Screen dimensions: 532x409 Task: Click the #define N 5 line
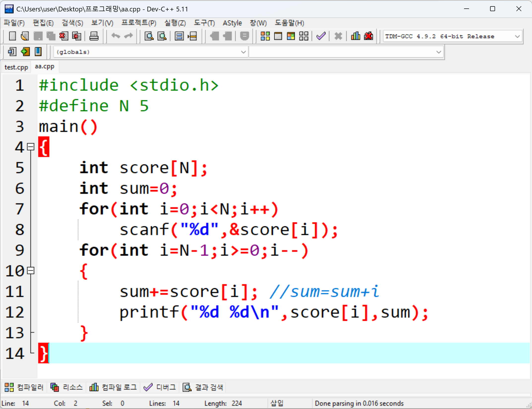coord(94,106)
